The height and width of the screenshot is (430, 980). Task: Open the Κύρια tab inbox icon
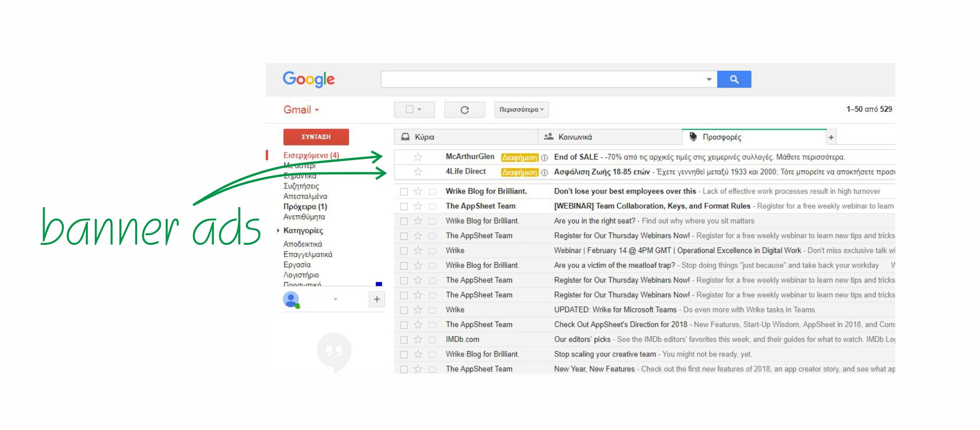(404, 136)
